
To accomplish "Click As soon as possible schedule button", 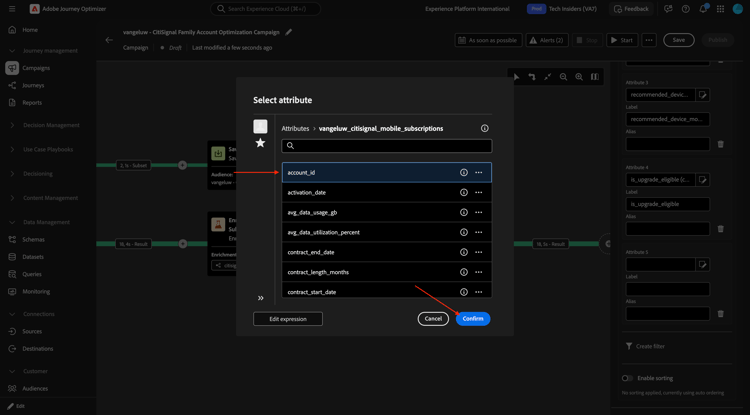I will click(x=488, y=40).
